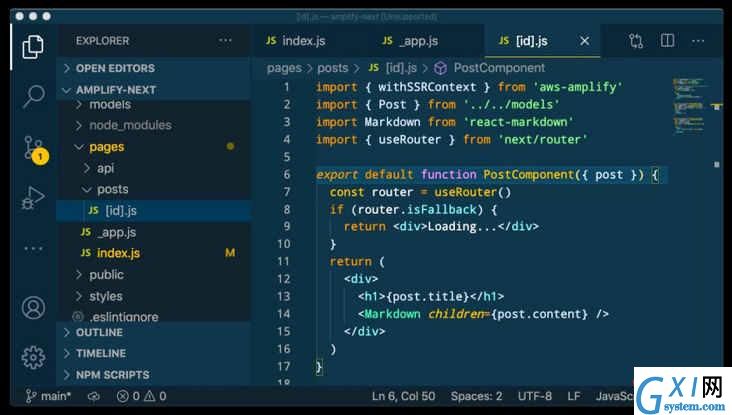Close the [id].js editor tab
Image resolution: width=732 pixels, height=415 pixels.
tap(584, 41)
